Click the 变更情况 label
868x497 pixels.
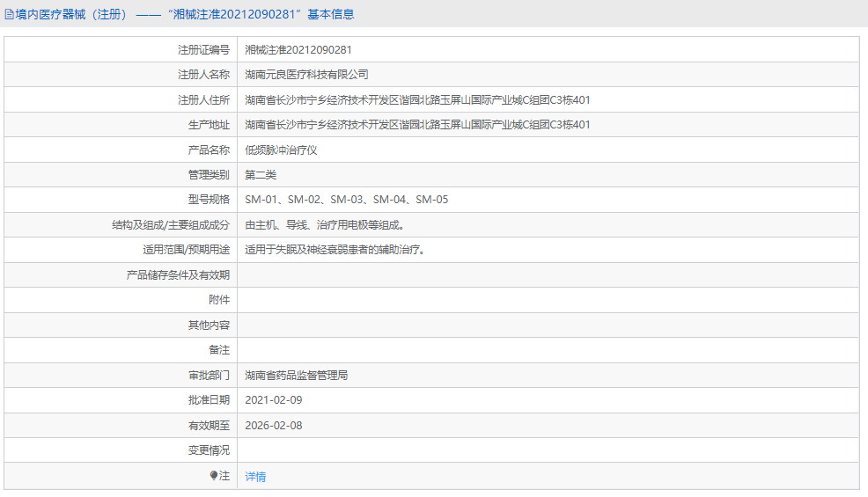coord(209,450)
